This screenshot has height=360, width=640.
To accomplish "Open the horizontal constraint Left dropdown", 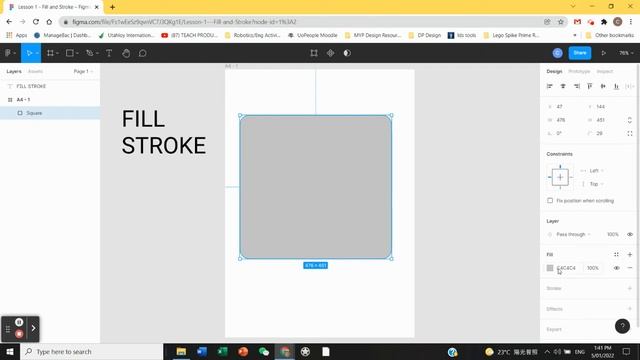I will click(x=596, y=171).
